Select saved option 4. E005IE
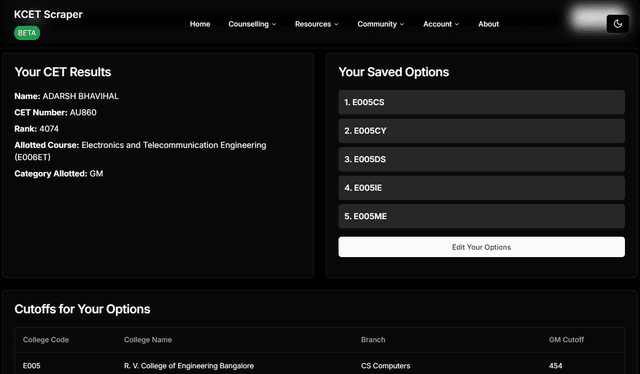Viewport: 640px width, 374px height. click(481, 188)
